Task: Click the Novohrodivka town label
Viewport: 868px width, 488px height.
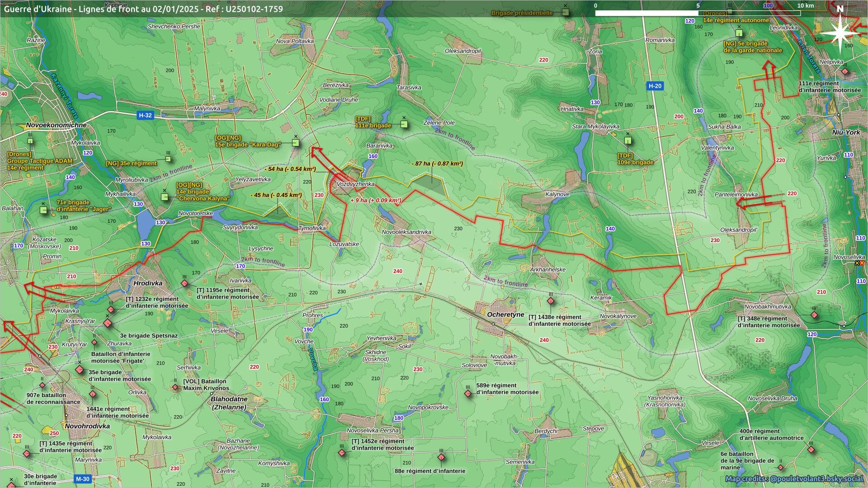Action: 87,426
